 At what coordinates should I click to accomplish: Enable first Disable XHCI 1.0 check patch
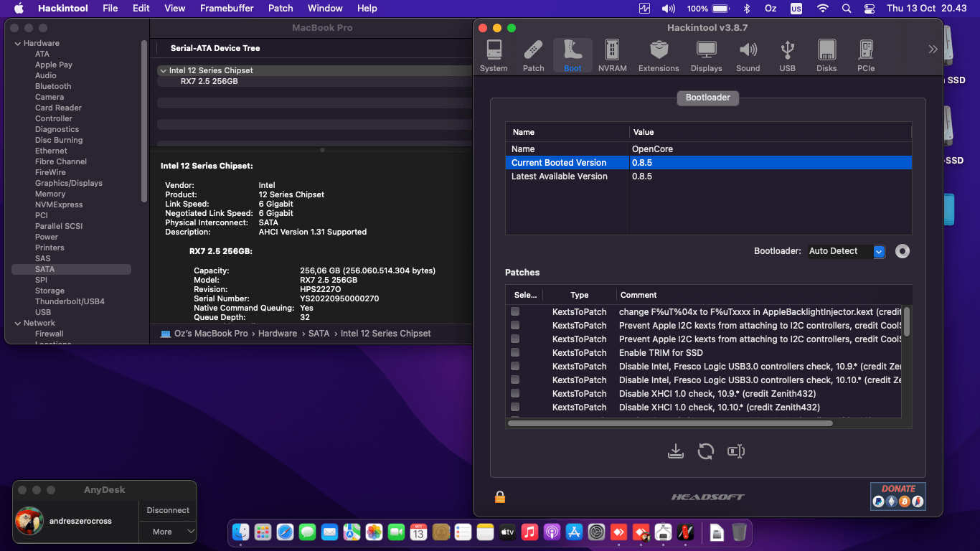coord(515,393)
